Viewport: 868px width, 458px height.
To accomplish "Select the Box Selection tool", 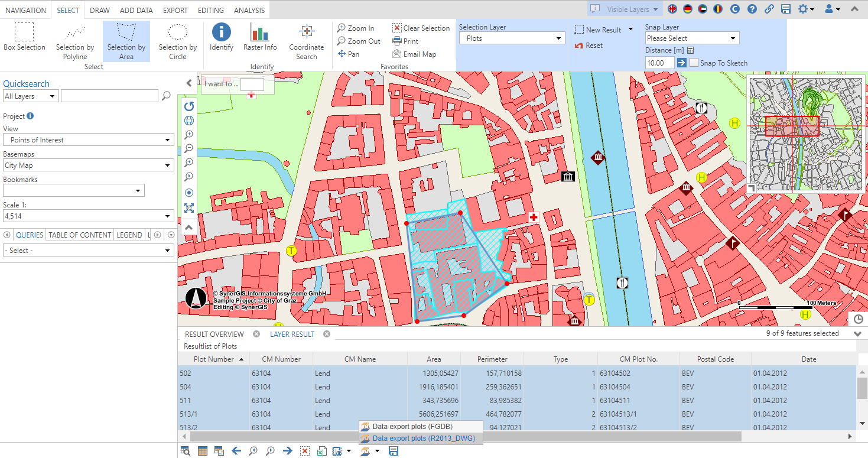I will (x=24, y=40).
